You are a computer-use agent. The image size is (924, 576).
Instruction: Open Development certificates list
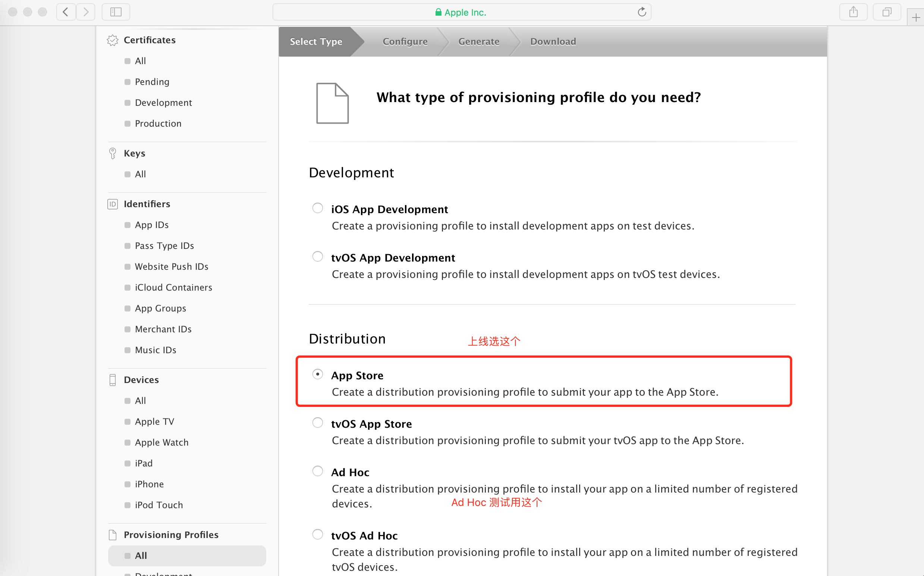[x=164, y=103]
